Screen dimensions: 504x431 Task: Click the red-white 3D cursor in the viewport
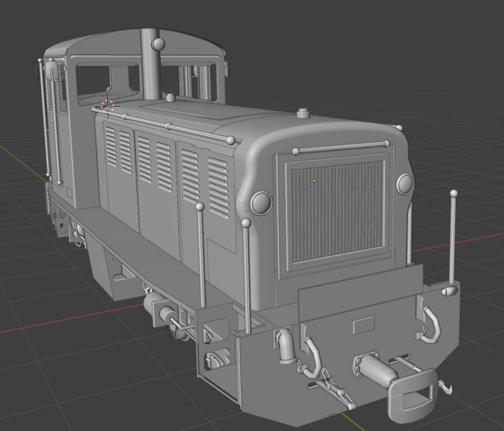(108, 106)
